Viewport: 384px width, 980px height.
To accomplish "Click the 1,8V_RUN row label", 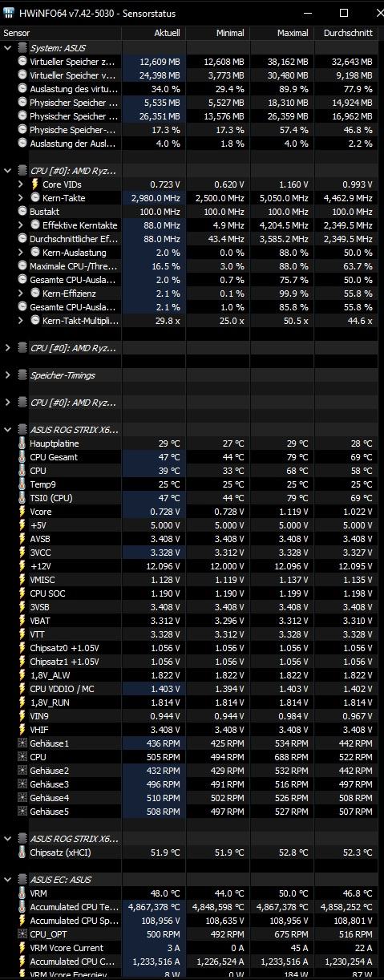I will point(51,703).
